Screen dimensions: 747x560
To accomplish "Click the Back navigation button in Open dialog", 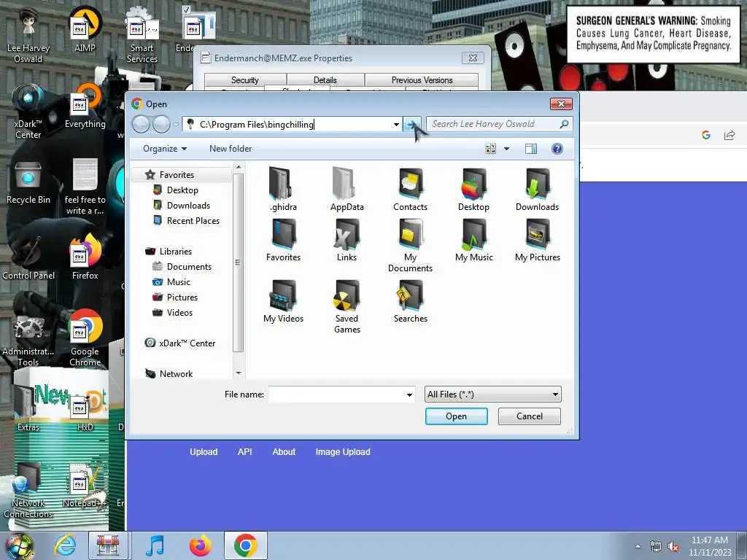I will [x=141, y=124].
